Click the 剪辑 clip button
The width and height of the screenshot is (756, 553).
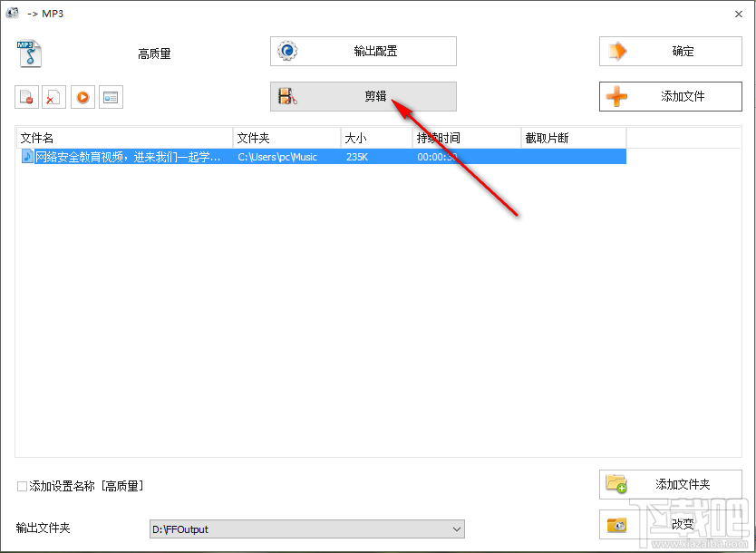[x=363, y=96]
